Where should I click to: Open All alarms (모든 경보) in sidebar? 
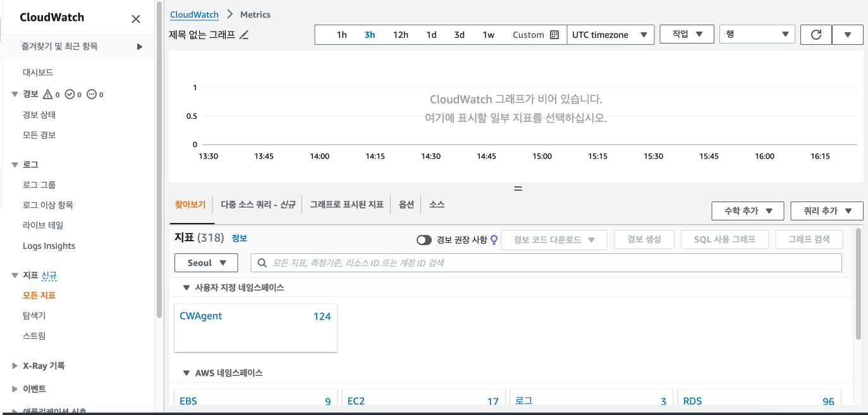point(39,135)
